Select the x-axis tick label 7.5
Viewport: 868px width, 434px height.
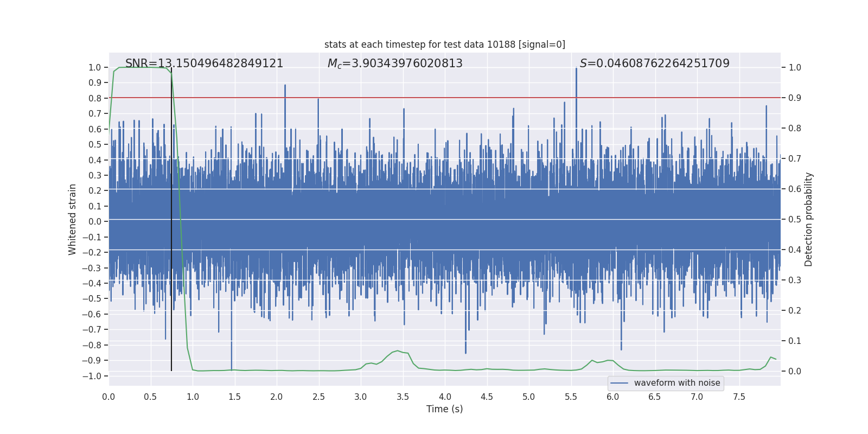(739, 397)
